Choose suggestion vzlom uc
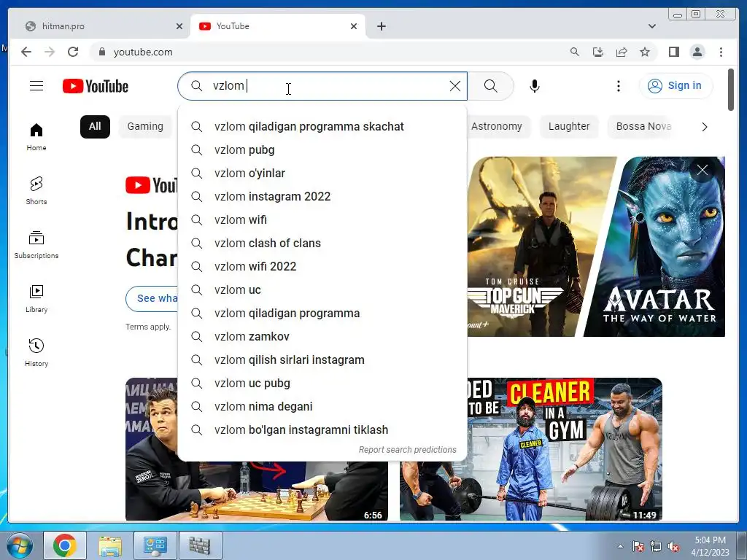 coord(322,289)
